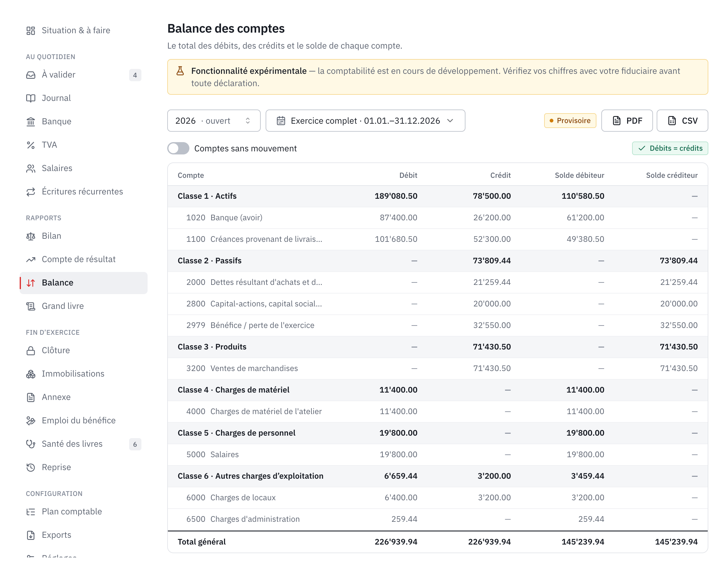This screenshot has width=728, height=587.
Task: Click the Bilan scales icon
Action: [x=31, y=236]
